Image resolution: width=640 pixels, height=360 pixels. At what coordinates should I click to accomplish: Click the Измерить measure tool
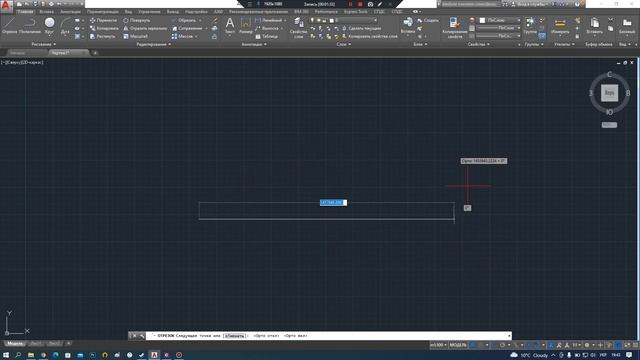point(560,25)
